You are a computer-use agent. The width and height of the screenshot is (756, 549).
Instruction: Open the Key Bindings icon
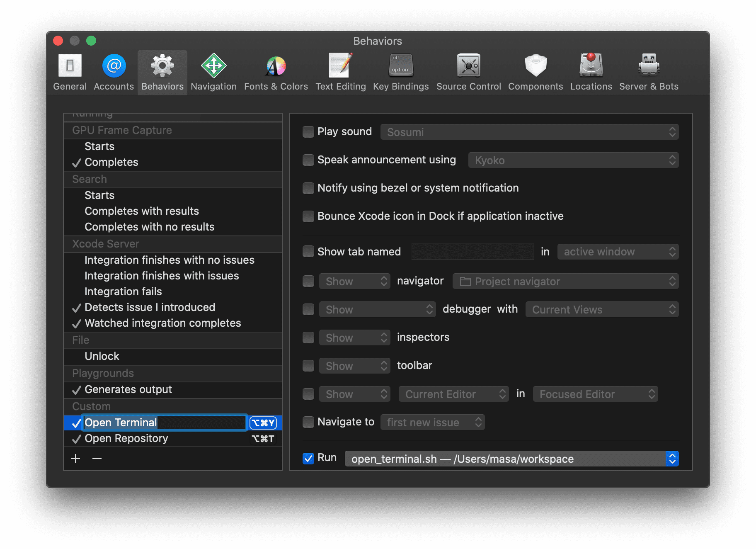401,65
